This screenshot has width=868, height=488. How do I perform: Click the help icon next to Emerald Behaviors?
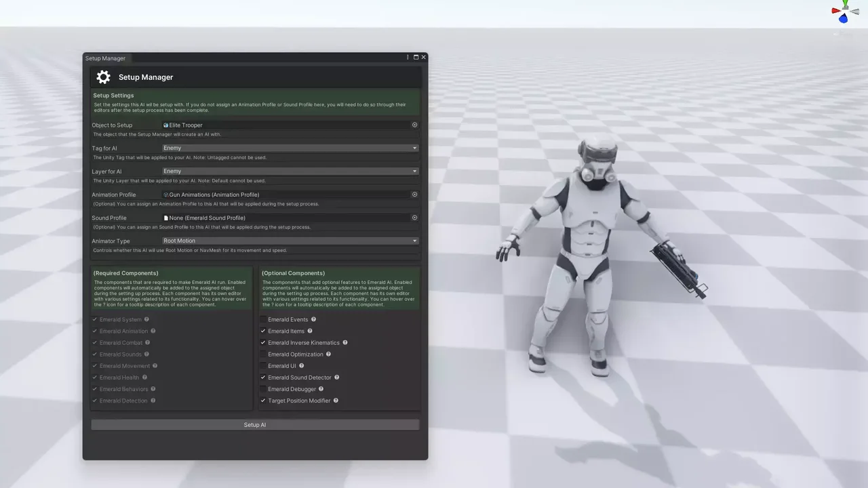pyautogui.click(x=154, y=388)
